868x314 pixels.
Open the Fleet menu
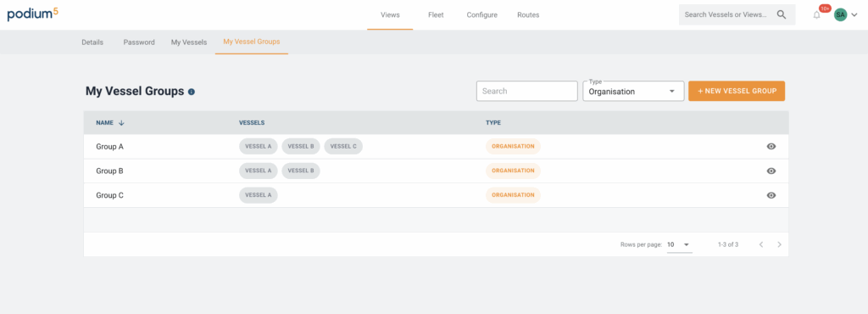click(436, 15)
